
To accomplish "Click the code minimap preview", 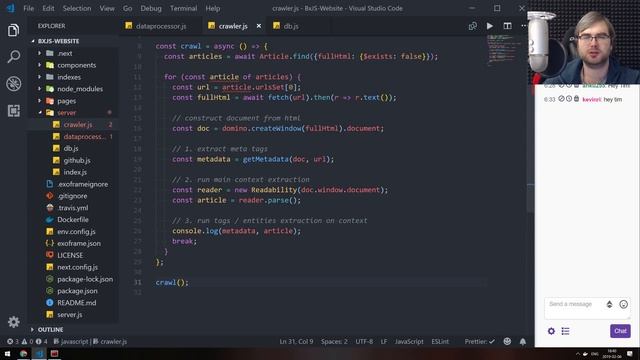I will click(x=505, y=50).
